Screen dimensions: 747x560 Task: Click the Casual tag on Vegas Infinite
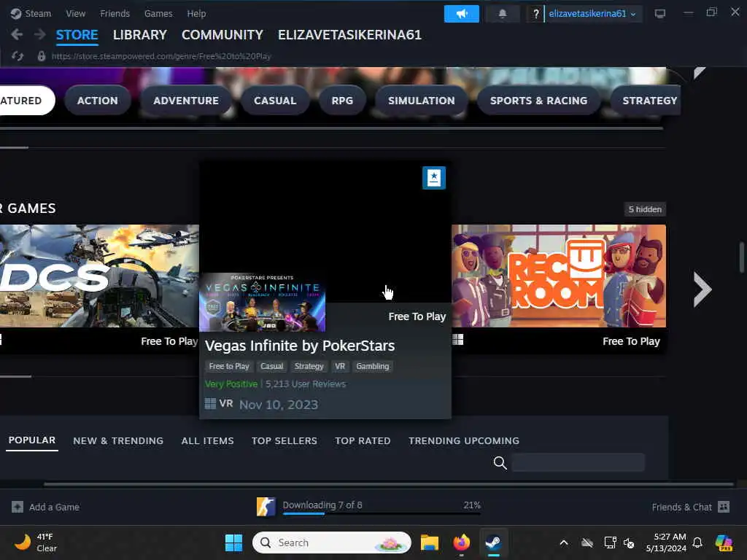pos(271,366)
